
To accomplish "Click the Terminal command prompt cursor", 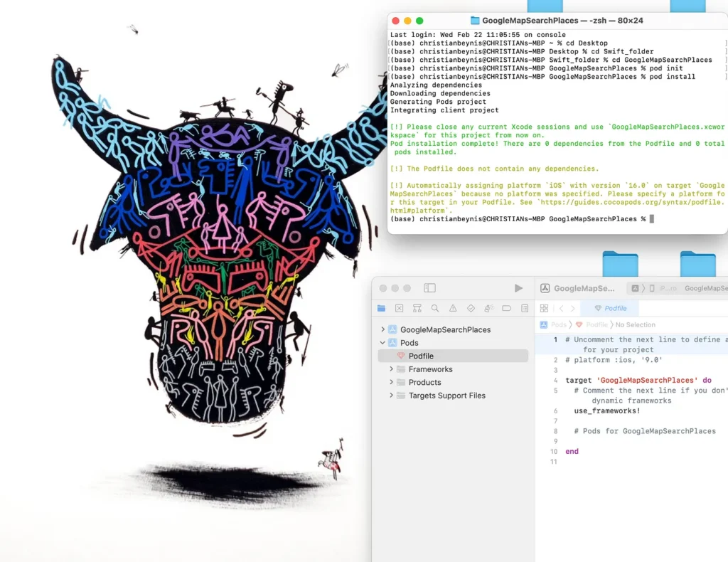I will click(651, 219).
